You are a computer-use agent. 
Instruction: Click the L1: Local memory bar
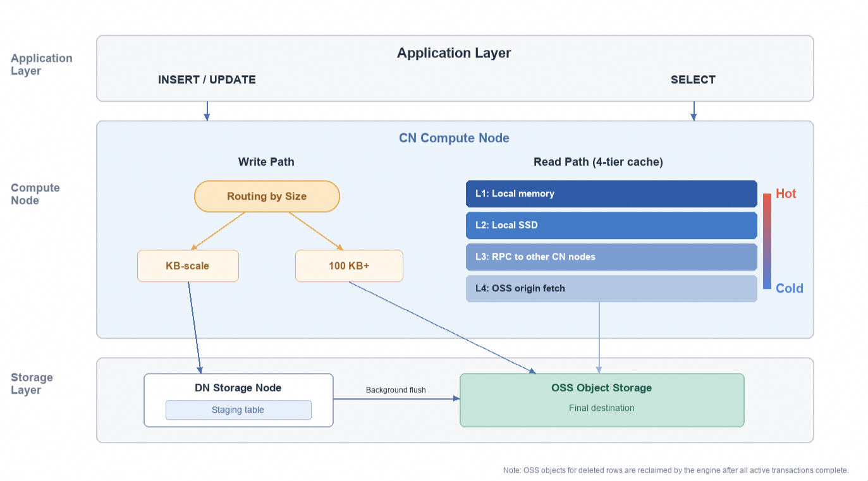tap(611, 193)
